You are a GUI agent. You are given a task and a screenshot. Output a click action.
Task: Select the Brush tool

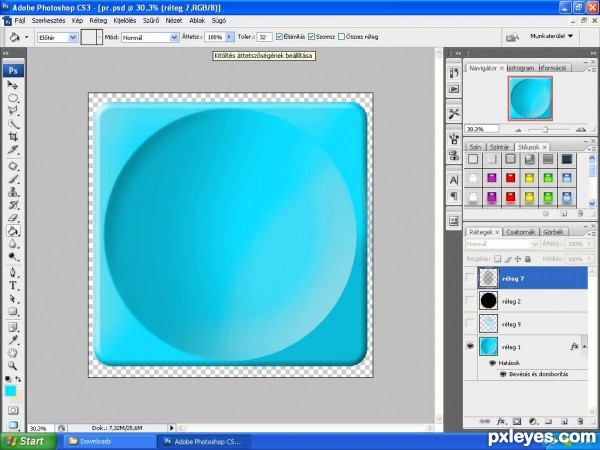13,179
